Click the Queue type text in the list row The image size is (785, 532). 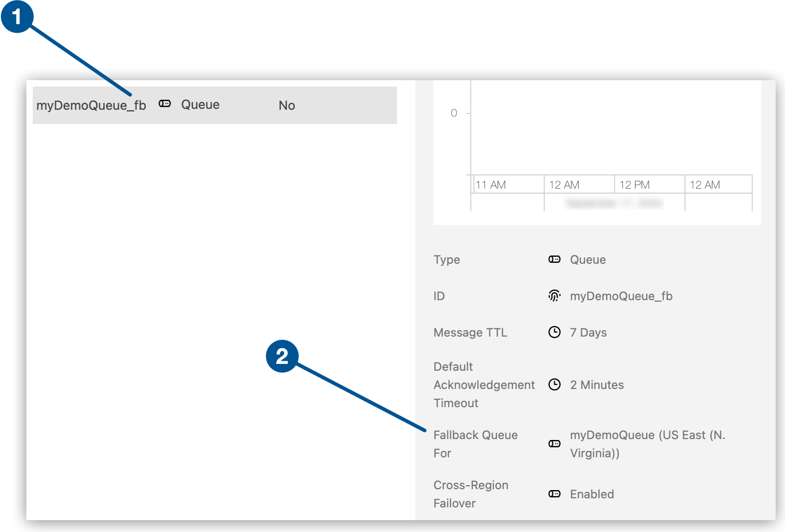200,105
